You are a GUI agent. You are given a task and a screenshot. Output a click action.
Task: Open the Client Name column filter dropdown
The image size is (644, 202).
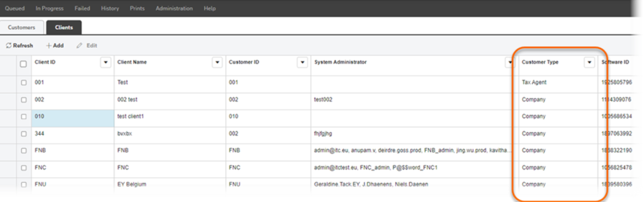pyautogui.click(x=217, y=62)
